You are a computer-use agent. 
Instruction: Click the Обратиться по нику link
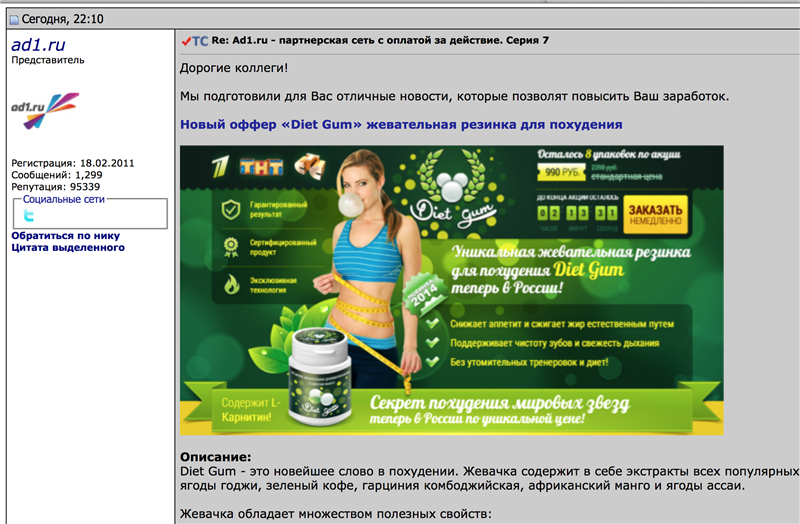point(66,236)
